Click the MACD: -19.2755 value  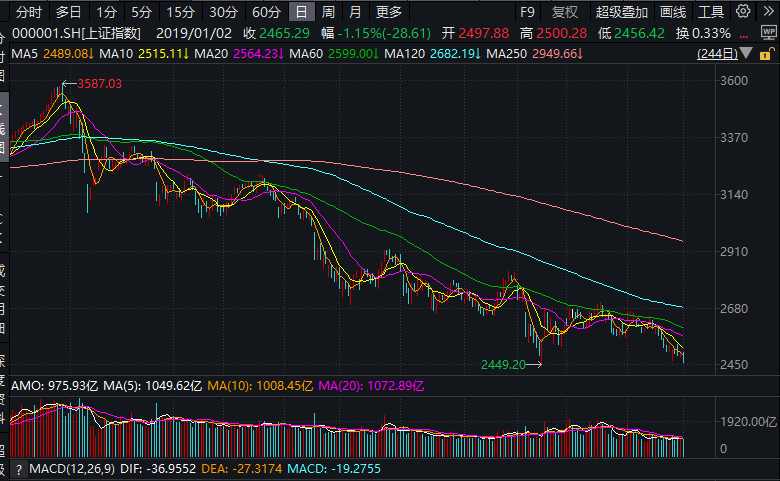[334, 469]
